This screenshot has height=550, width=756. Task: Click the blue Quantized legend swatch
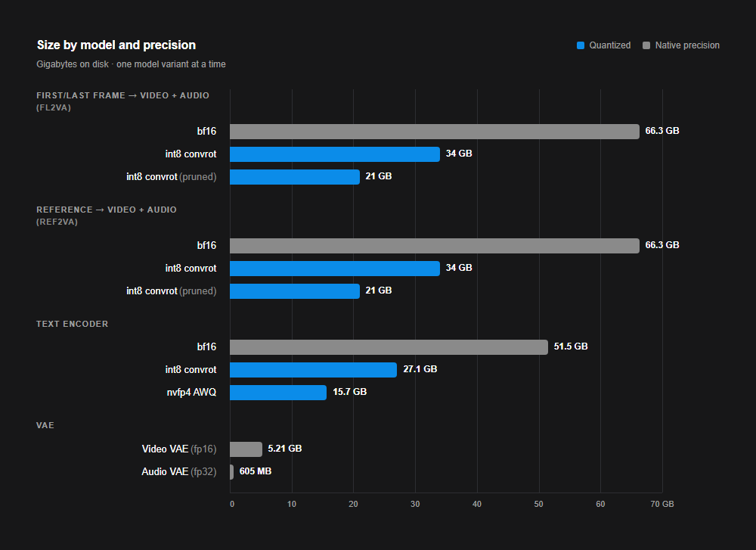[581, 45]
